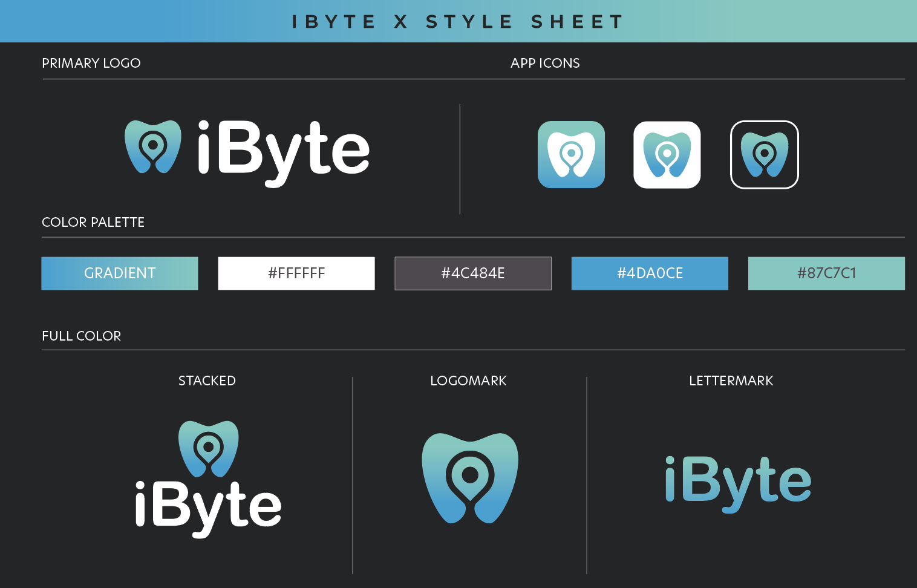Screen dimensions: 917x588
Task: Select the #4DA0CE blue swatch
Action: (650, 273)
